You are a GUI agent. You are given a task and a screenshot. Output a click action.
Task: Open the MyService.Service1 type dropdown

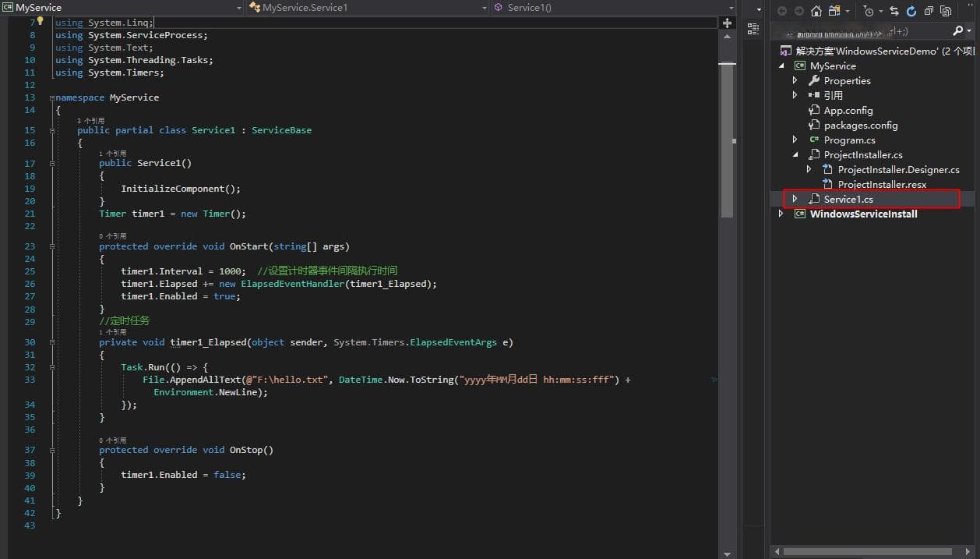[x=484, y=8]
